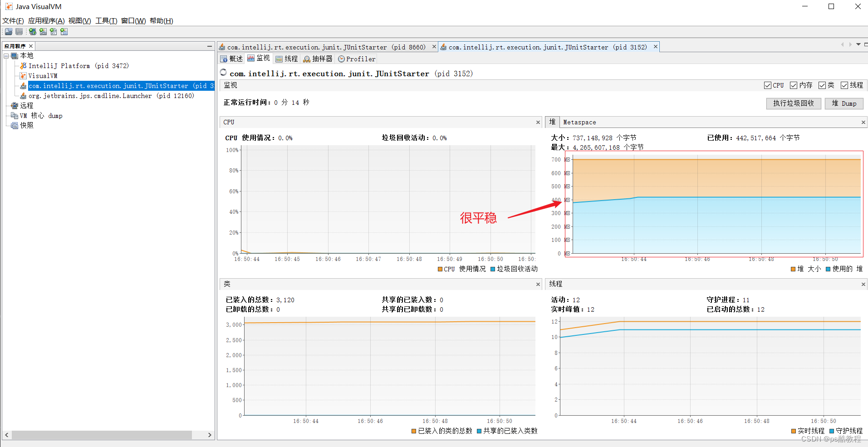The image size is (868, 447).
Task: Click the orange CPU 使用情况 legend swatch
Action: click(x=440, y=269)
